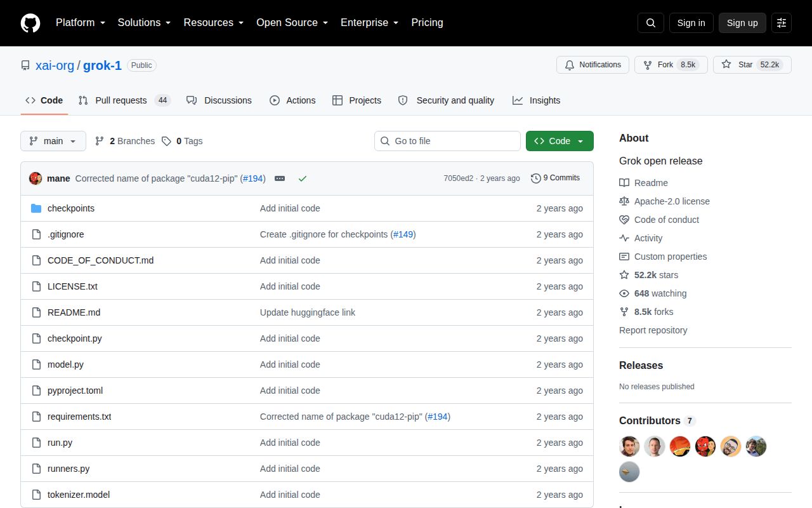
Task: Expand the Resources menu
Action: (214, 23)
